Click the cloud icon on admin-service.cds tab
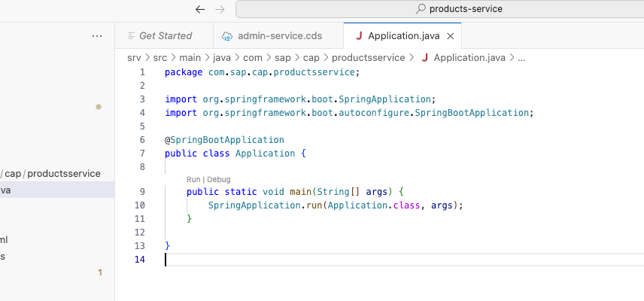644x301 pixels. click(x=227, y=36)
